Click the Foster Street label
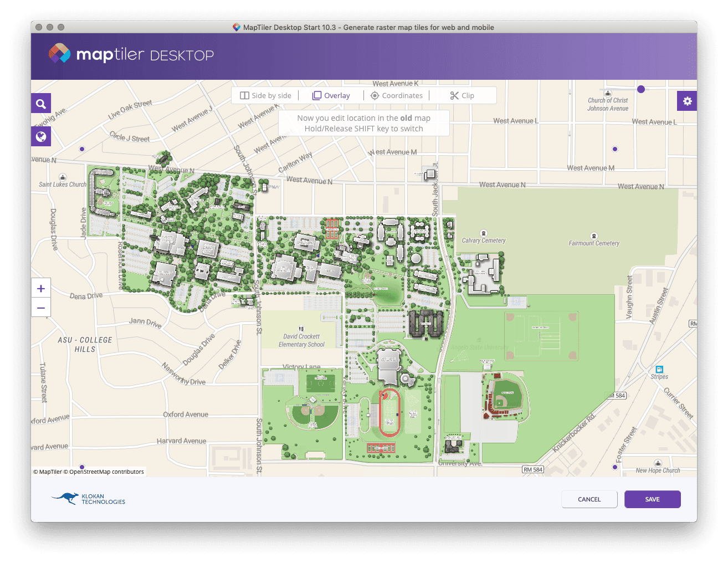 coord(627,444)
